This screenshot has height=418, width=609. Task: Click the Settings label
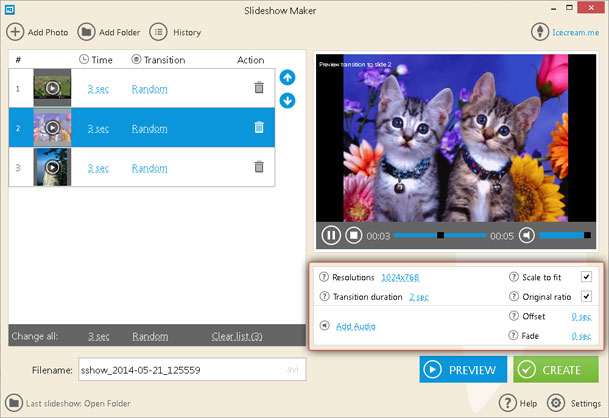coord(586,404)
